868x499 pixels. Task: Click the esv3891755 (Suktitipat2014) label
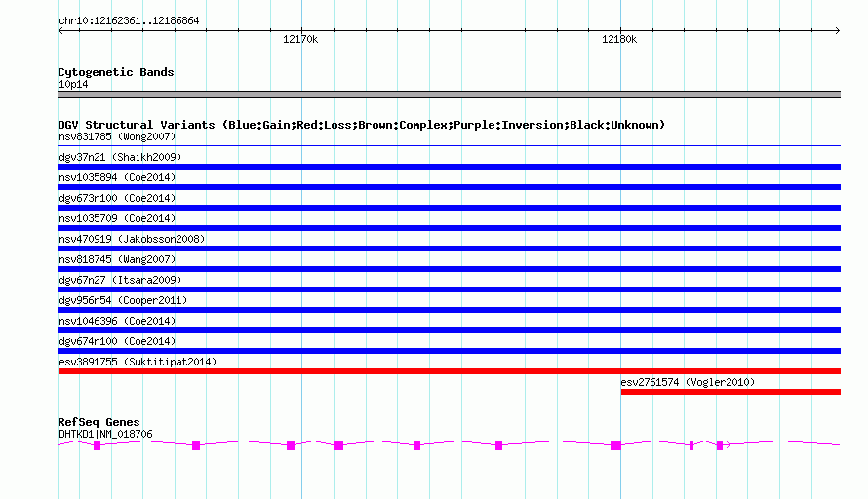click(138, 362)
